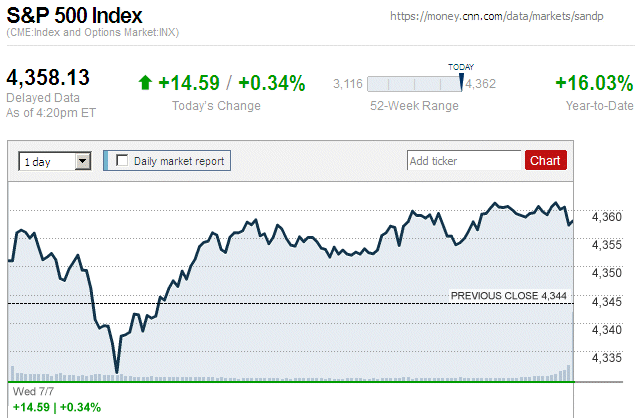Click the PREVIOUS CLOSE 4,344 label

click(x=509, y=295)
